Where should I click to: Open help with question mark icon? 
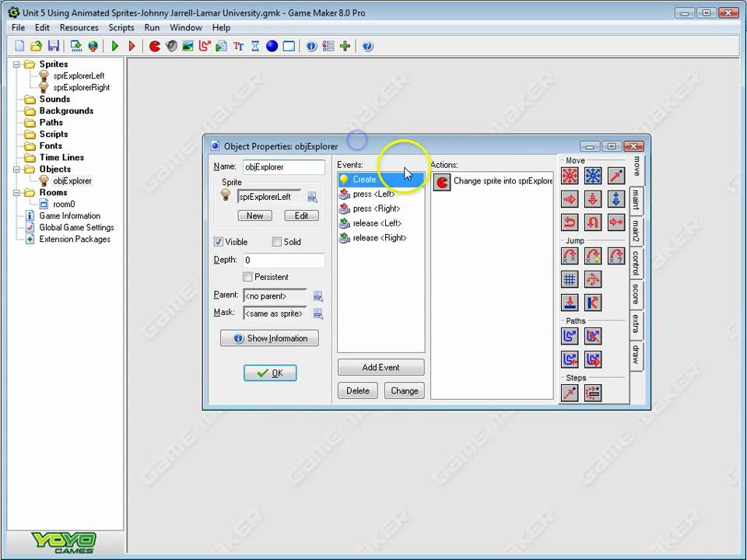[x=368, y=46]
